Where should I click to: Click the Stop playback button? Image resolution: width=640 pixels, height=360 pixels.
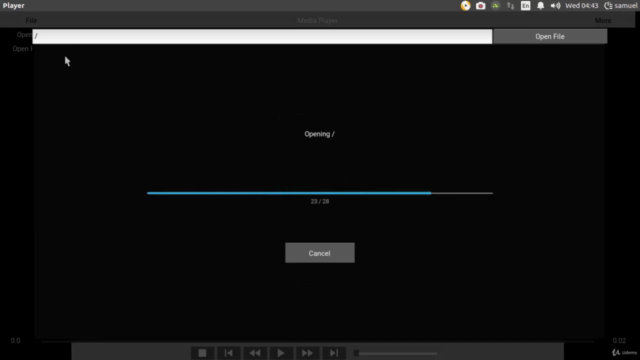click(x=202, y=353)
